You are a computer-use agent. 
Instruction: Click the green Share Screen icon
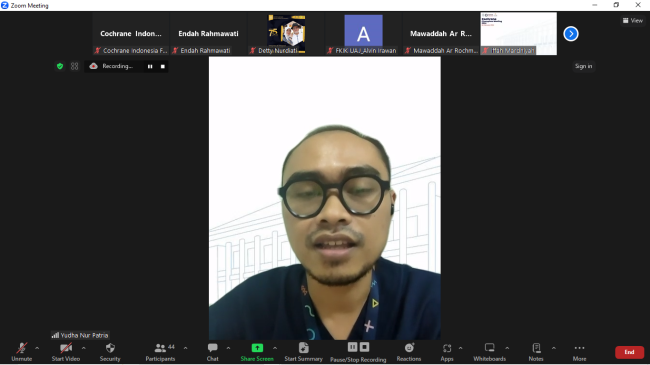tap(257, 348)
